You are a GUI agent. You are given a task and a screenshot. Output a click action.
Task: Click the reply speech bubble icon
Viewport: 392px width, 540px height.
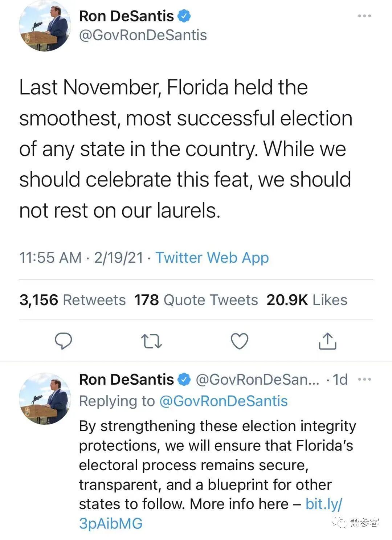pyautogui.click(x=63, y=341)
